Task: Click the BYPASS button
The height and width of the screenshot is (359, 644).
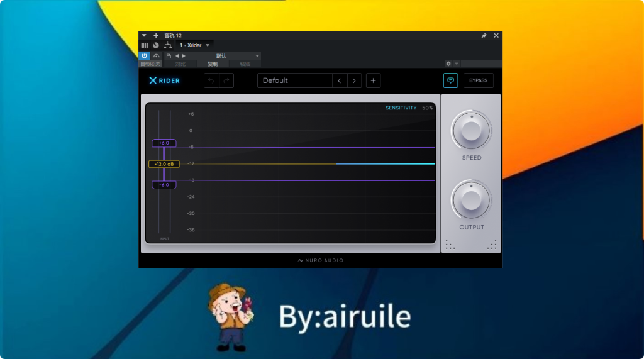Action: tap(479, 80)
